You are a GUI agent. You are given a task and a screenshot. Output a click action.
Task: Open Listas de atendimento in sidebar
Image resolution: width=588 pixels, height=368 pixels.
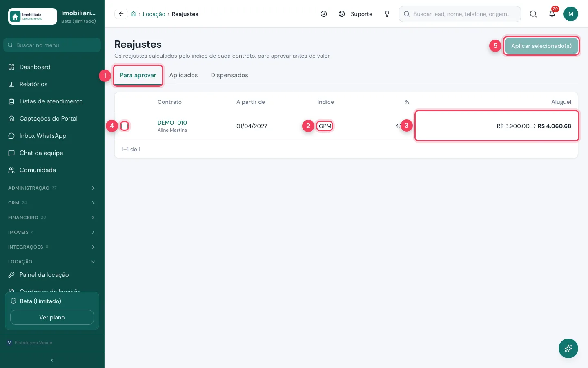coord(52,101)
